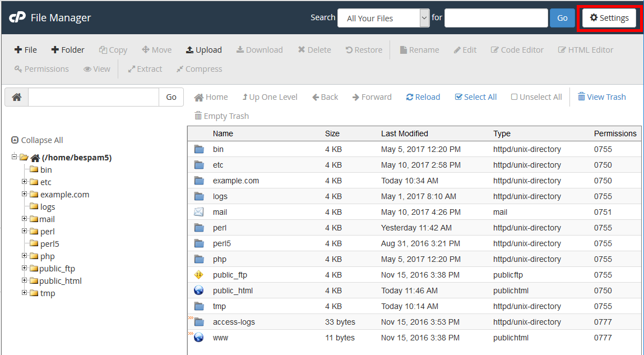644x355 pixels.
Task: Click the Restore toolbar button
Action: click(364, 50)
